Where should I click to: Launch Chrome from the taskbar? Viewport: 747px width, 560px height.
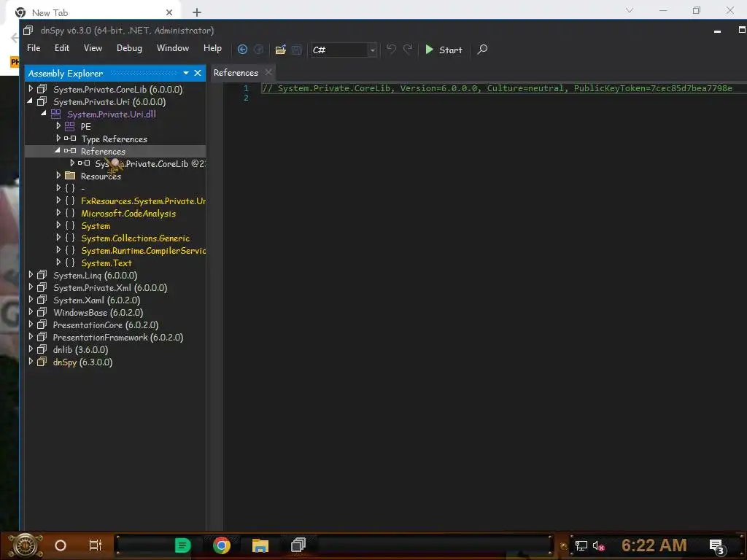coord(222,545)
